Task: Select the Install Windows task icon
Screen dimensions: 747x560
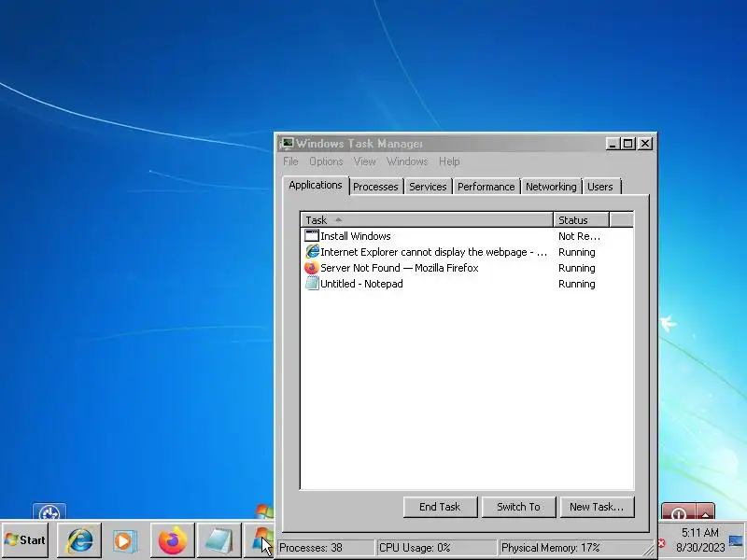Action: click(x=312, y=236)
